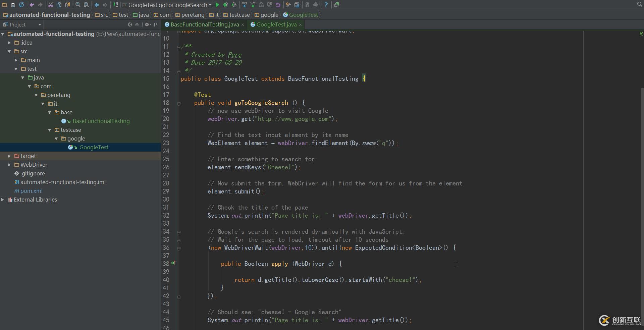This screenshot has height=330, width=644.
Task: Click VCS Commit Changes icon
Action: tap(253, 5)
